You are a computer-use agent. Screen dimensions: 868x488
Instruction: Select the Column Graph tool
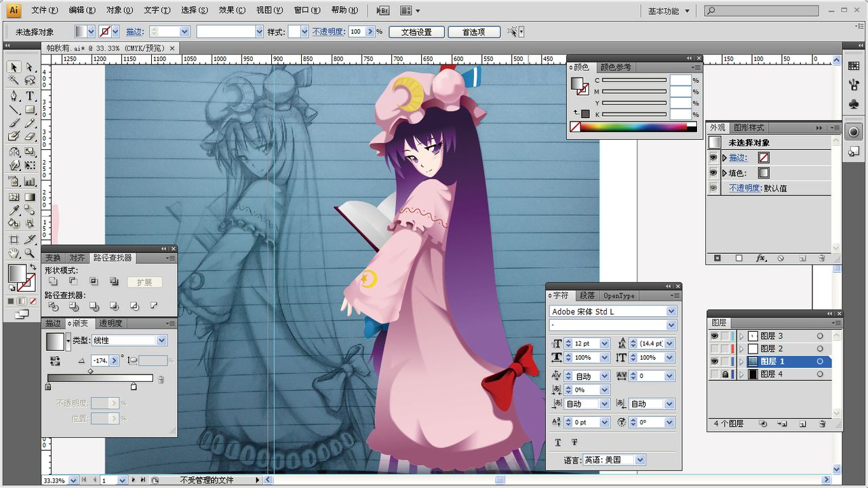(x=30, y=181)
